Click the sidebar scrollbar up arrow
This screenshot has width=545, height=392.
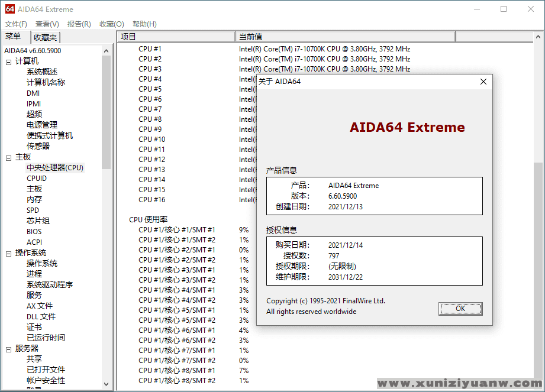(107, 51)
